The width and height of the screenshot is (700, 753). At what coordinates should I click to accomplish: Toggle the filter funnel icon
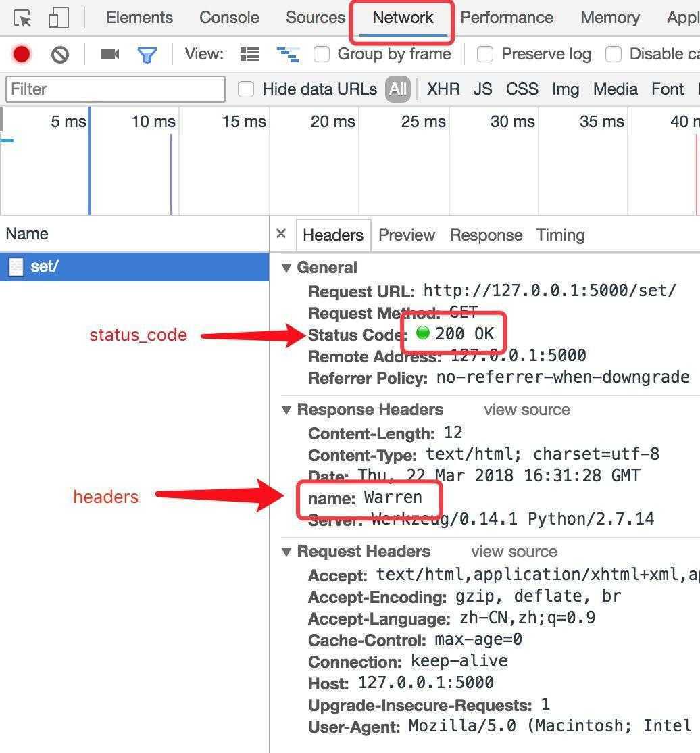[147, 55]
